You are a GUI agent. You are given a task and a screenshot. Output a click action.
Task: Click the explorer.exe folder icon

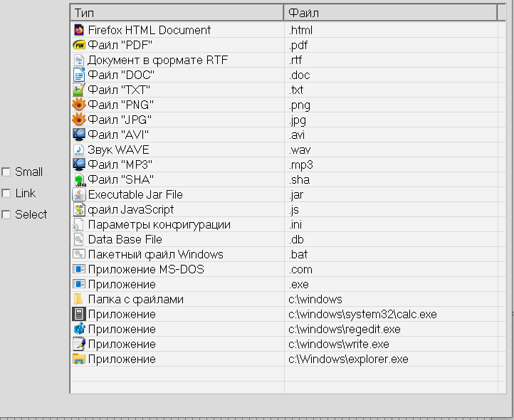pos(79,359)
